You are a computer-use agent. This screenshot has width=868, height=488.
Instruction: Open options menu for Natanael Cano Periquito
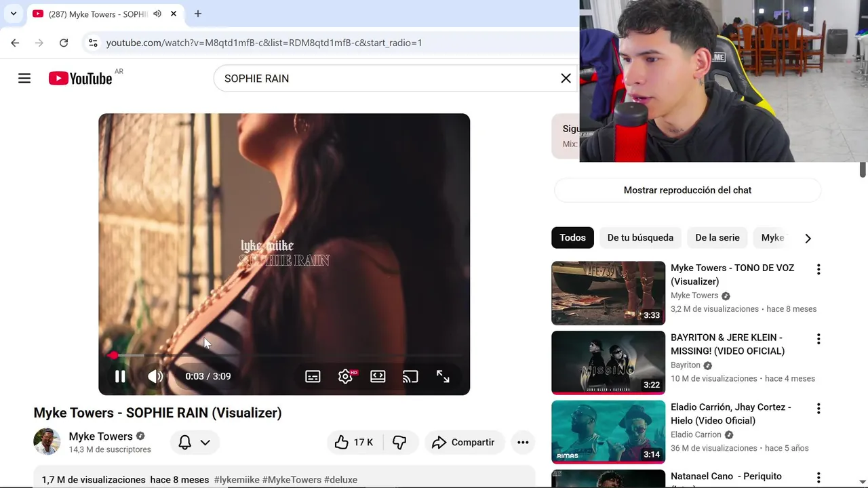[x=818, y=478]
